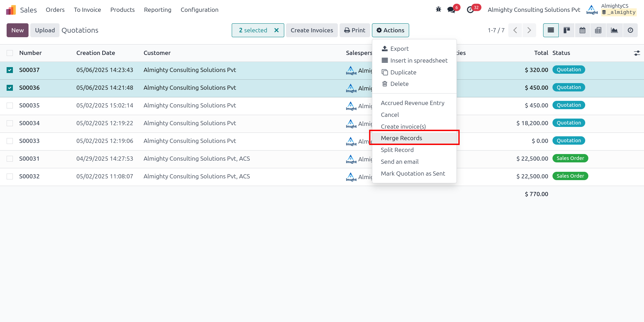
Task: Check the S00035 quotation checkbox
Action: (10, 106)
